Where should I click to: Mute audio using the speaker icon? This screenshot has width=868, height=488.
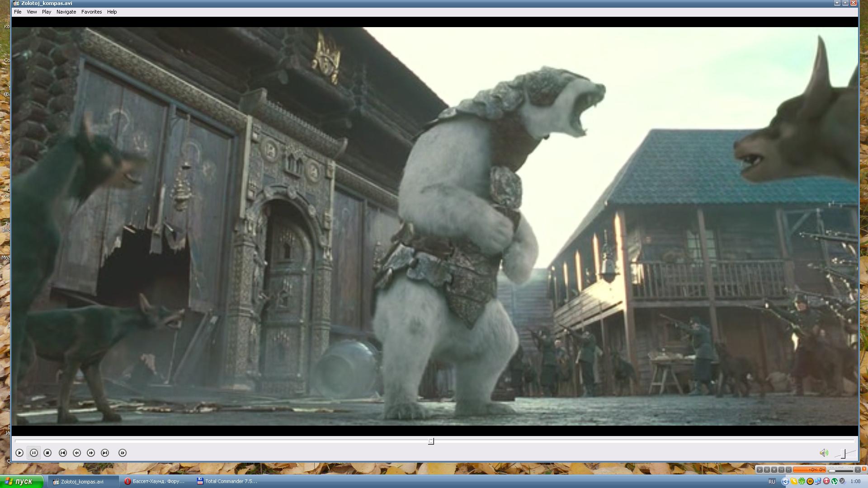pos(824,453)
